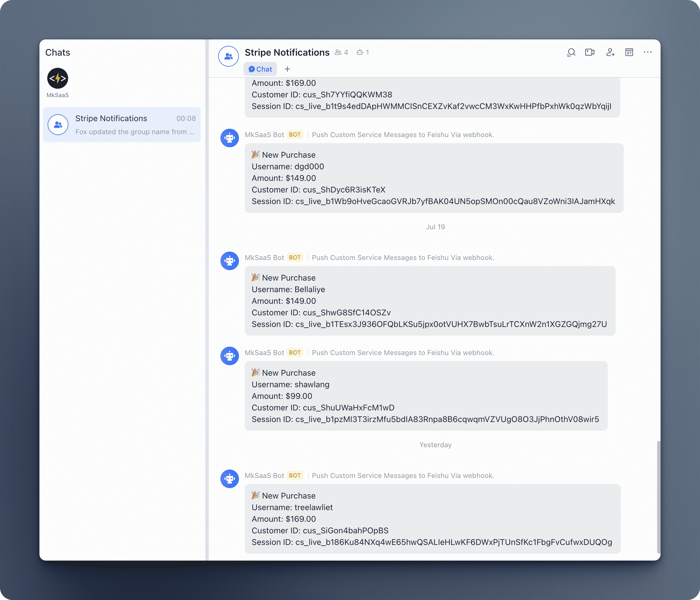The height and width of the screenshot is (600, 700).
Task: Click MkSaaS Bot name above Bellaliye purchase
Action: pos(264,258)
